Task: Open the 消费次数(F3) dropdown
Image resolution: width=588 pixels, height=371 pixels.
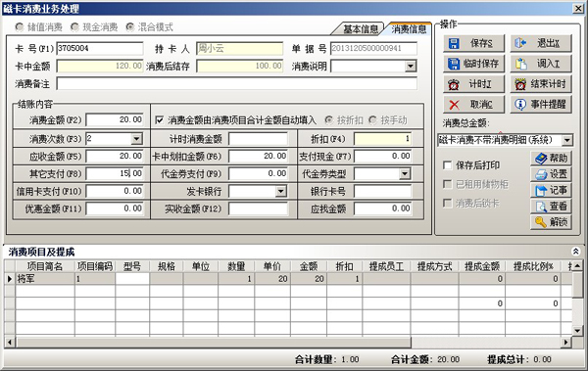Action: 136,139
